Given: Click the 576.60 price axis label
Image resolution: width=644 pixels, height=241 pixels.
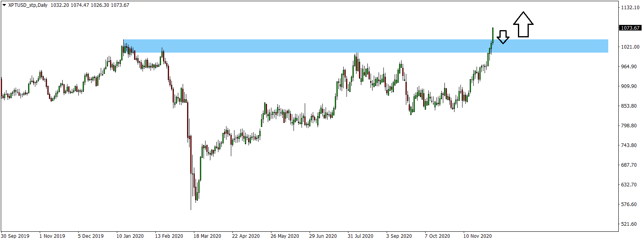Looking at the screenshot, I should 629,204.
